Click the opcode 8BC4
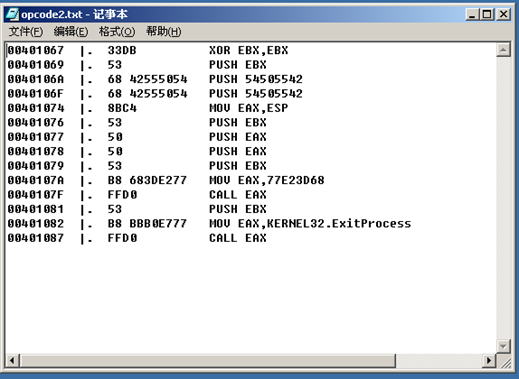The height and width of the screenshot is (379, 519). [x=122, y=108]
